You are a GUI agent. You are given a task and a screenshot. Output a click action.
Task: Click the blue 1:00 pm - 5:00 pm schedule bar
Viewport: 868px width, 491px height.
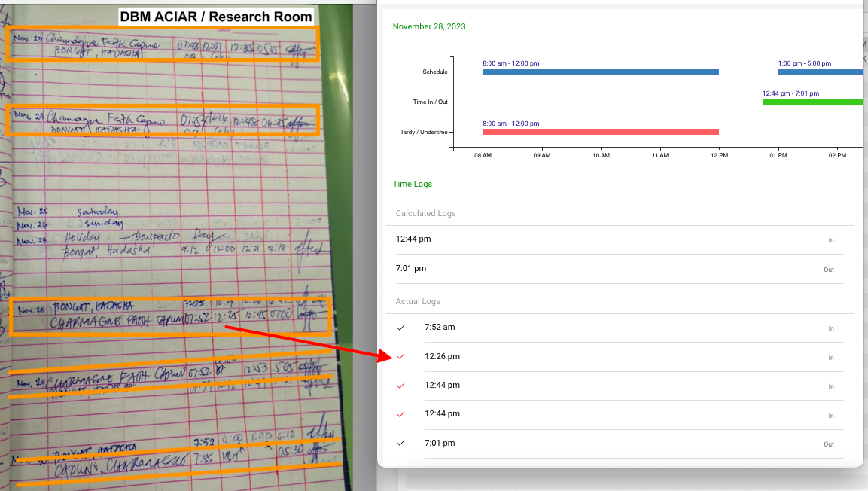coord(820,72)
